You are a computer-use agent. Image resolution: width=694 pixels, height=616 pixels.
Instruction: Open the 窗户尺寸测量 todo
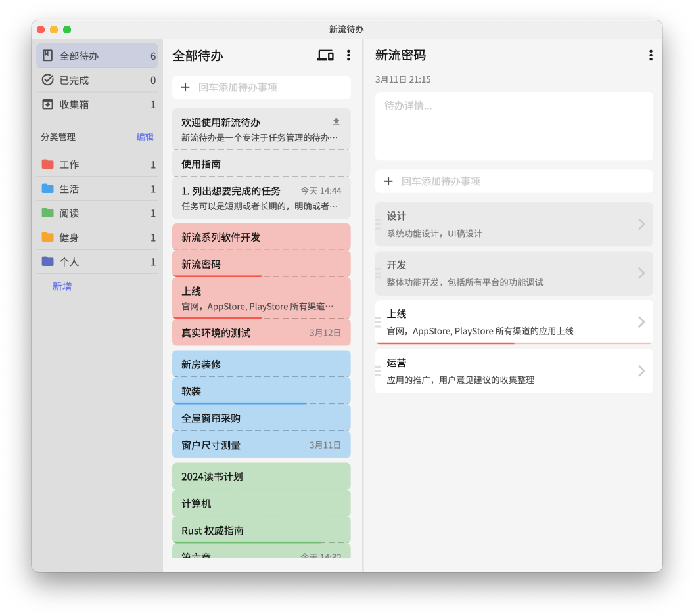point(261,445)
